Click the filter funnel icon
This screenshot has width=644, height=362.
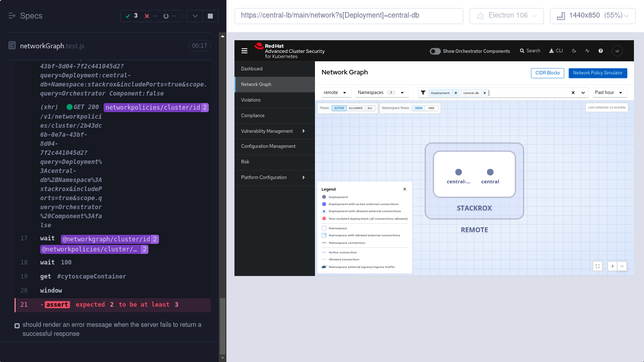pos(423,93)
